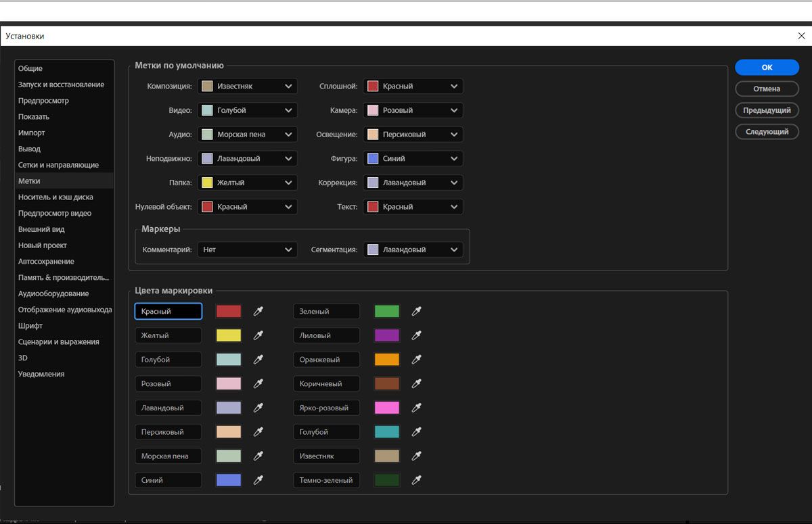812x524 pixels.
Task: Click the Персиковый label name text field
Action: 168,431
